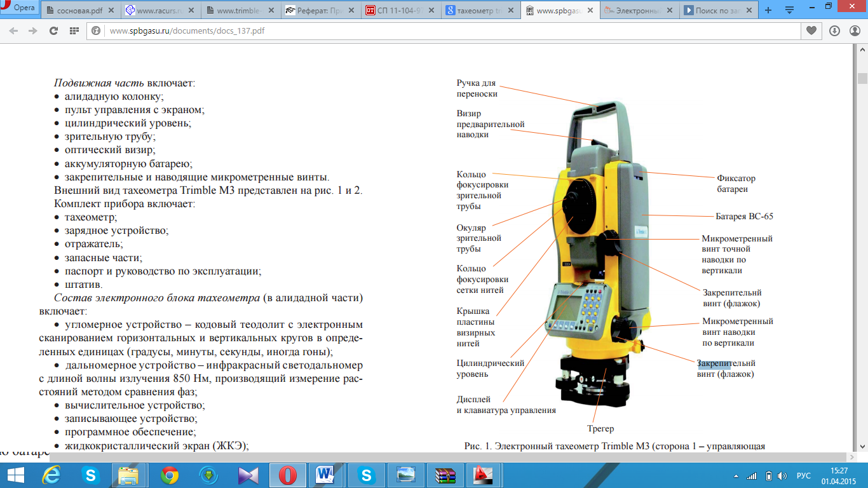Click the vertical scrollbar thumb
The width and height of the screenshot is (868, 488).
point(862,78)
